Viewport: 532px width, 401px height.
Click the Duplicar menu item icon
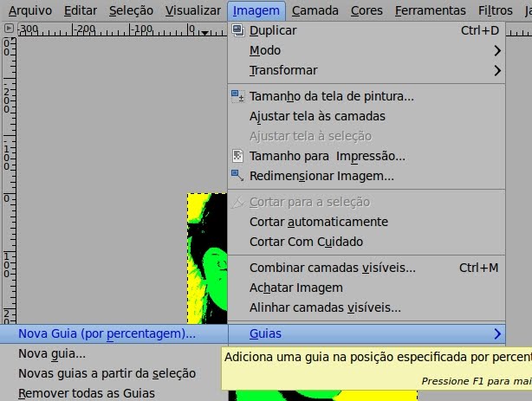237,30
